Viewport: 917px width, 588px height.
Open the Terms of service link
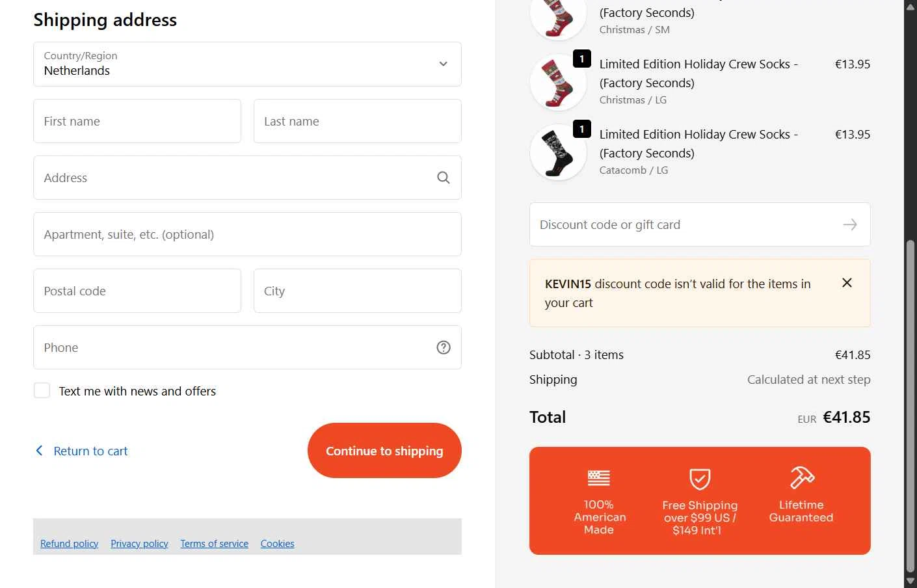pyautogui.click(x=214, y=544)
